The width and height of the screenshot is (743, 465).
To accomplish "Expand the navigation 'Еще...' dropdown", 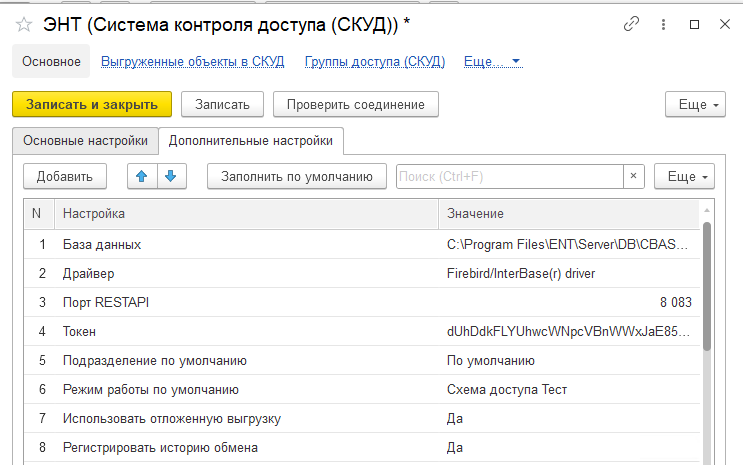I will click(493, 62).
